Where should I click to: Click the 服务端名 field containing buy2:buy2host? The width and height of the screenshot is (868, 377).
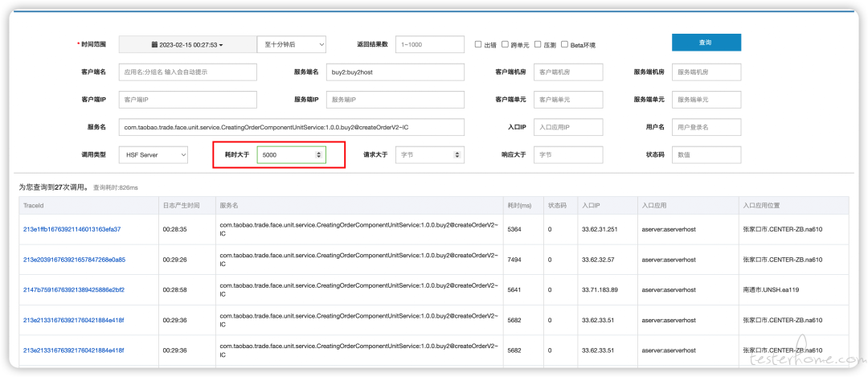pyautogui.click(x=395, y=72)
